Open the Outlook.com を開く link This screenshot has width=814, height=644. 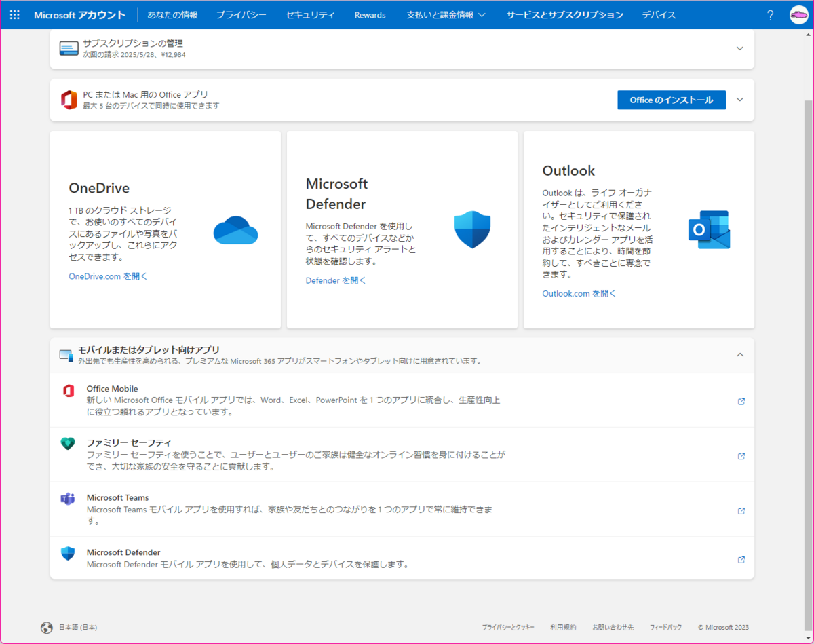[x=579, y=294]
